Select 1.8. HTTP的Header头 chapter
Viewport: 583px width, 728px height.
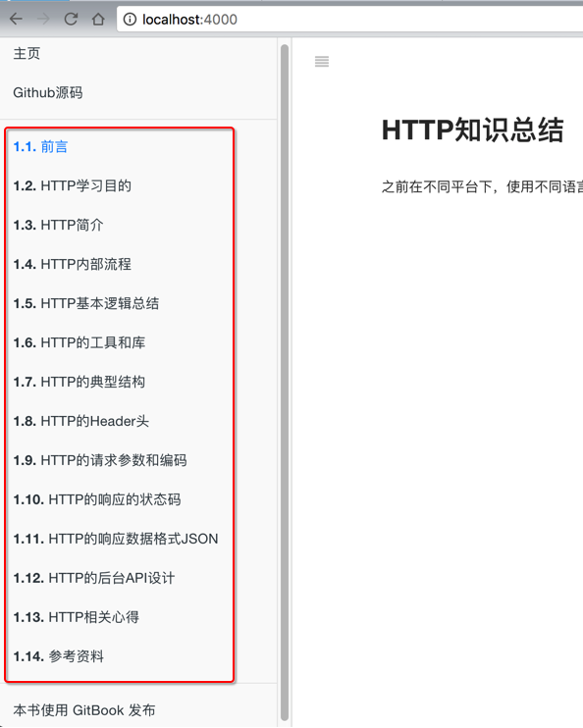click(80, 421)
